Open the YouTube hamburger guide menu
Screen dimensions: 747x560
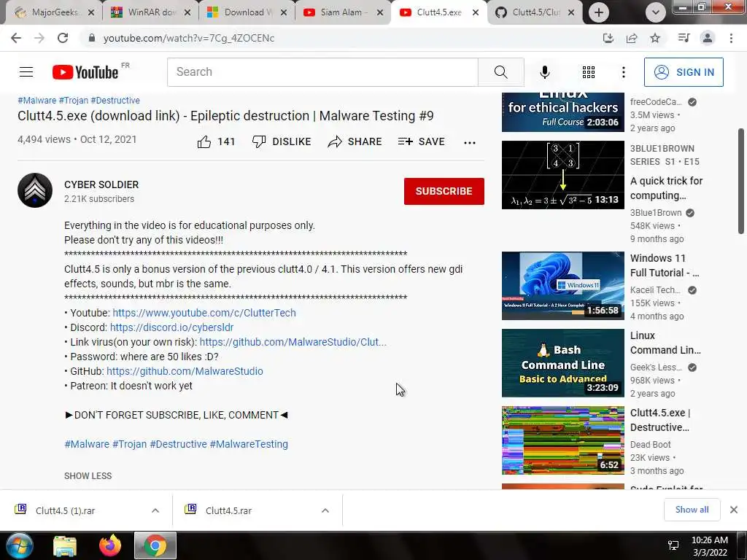pos(26,72)
